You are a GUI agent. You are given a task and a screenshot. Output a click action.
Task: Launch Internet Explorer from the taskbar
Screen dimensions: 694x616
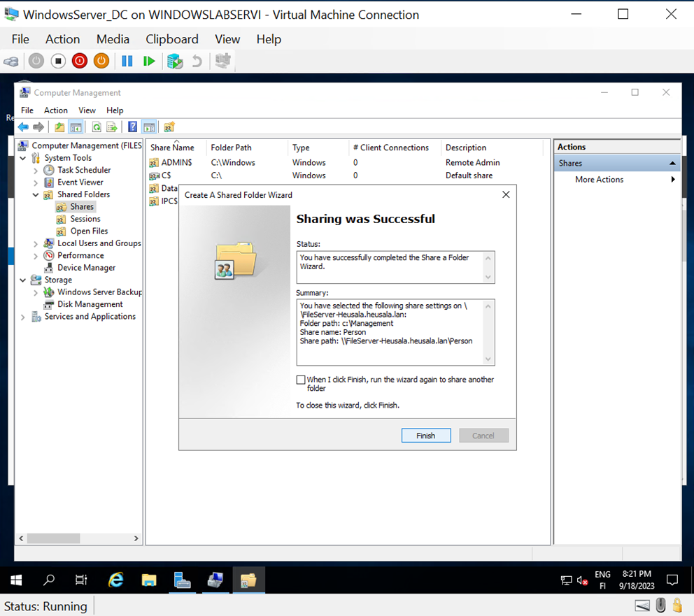click(115, 580)
